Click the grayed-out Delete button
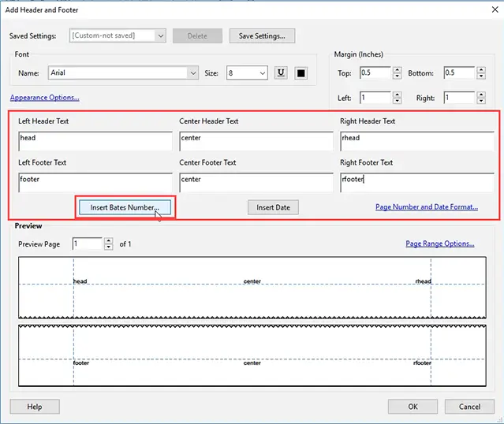 pos(197,36)
